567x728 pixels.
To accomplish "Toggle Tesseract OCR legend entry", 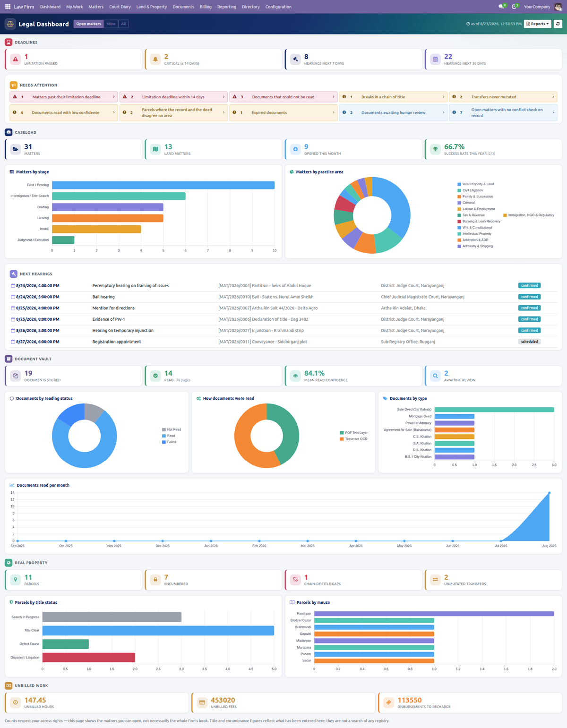I will point(353,439).
